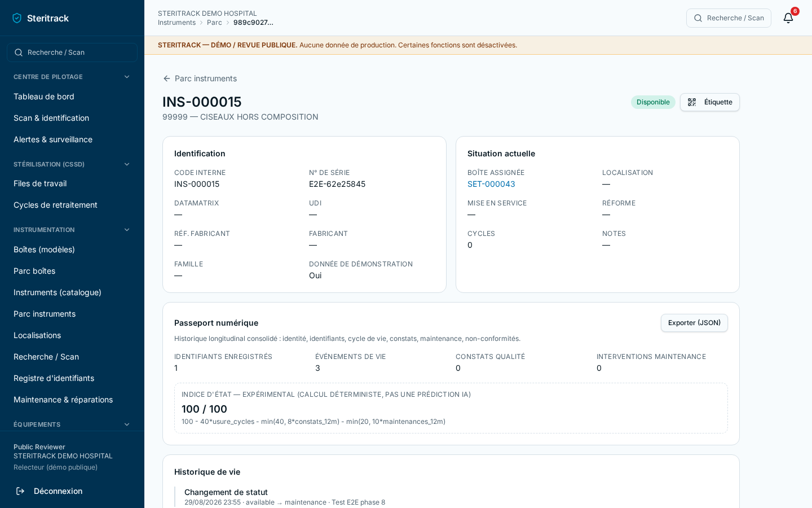This screenshot has width=812, height=508.
Task: Open Boîtes (modèles)
Action: pos(72,249)
